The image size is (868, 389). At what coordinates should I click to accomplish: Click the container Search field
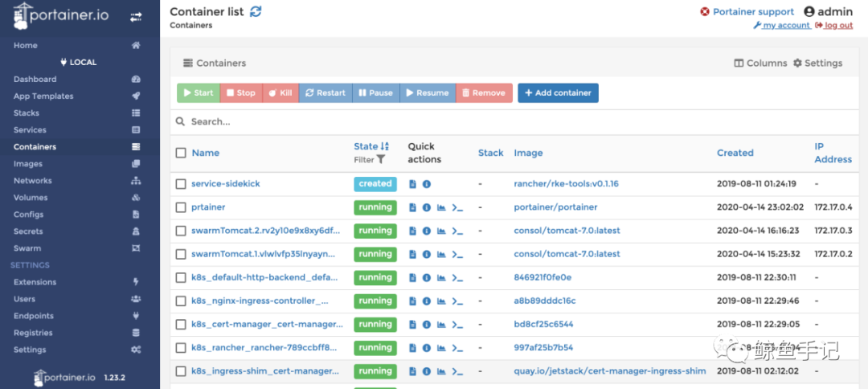coord(515,121)
